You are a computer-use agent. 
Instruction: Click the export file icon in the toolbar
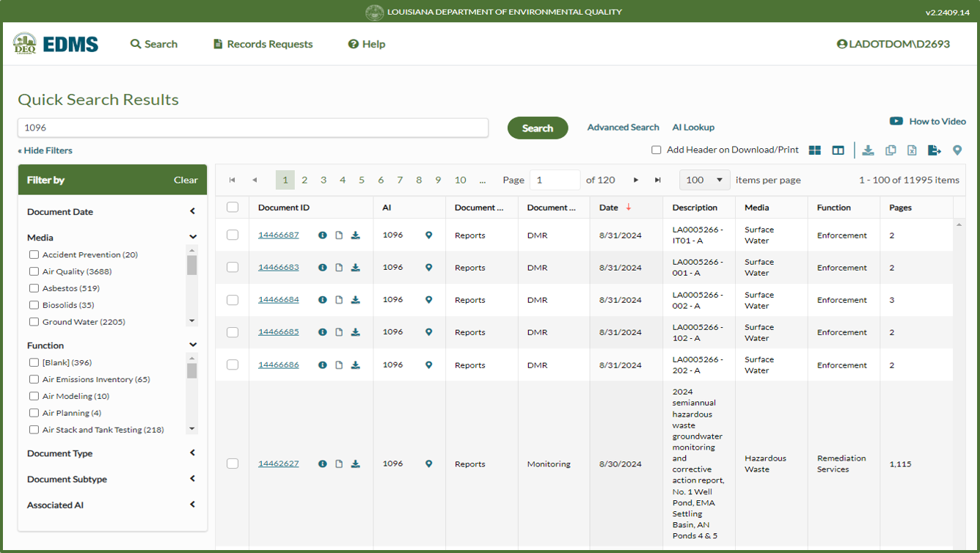click(933, 150)
